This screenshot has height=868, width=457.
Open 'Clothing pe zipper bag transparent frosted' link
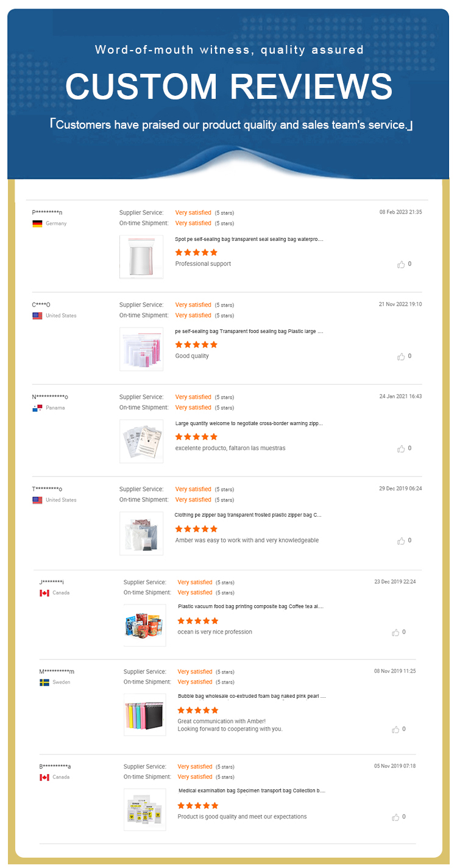[248, 515]
